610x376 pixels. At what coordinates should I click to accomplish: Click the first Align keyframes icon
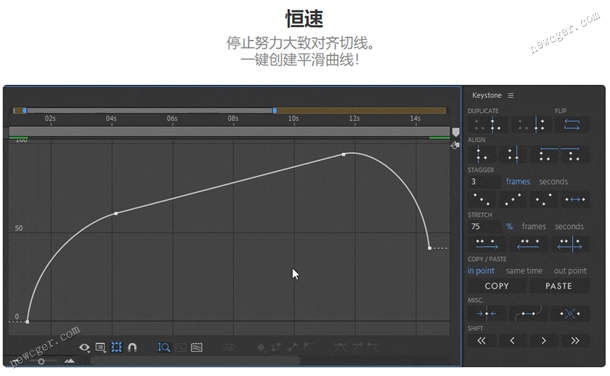coord(481,154)
